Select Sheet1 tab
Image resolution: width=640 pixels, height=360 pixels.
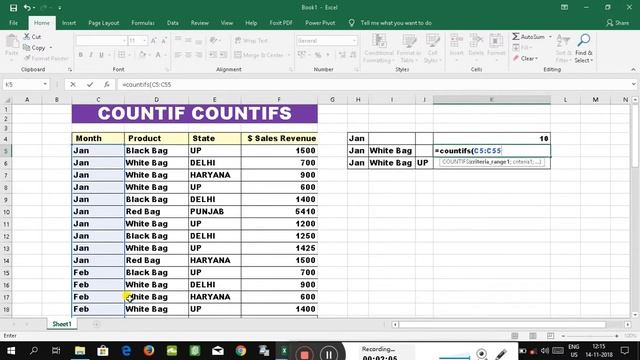tap(62, 324)
